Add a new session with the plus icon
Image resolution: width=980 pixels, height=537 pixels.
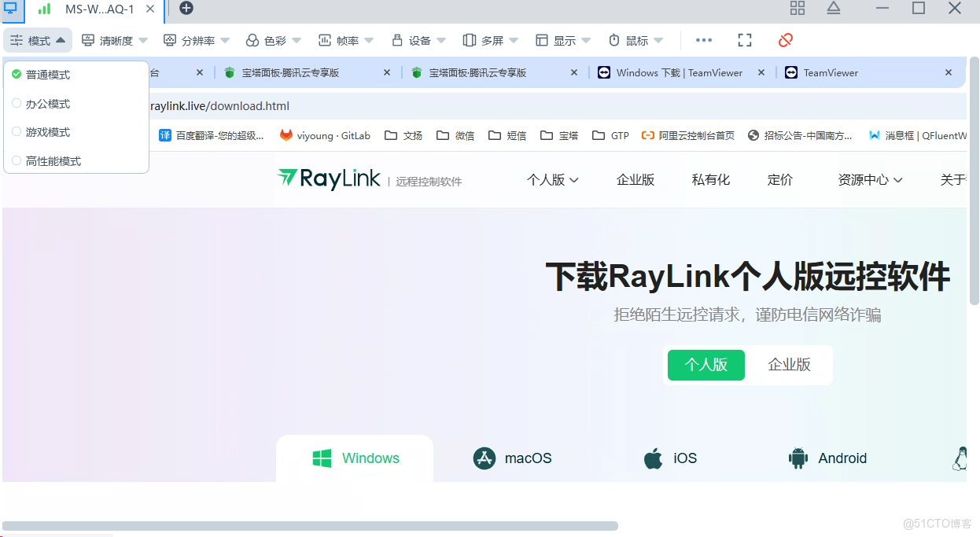click(186, 9)
